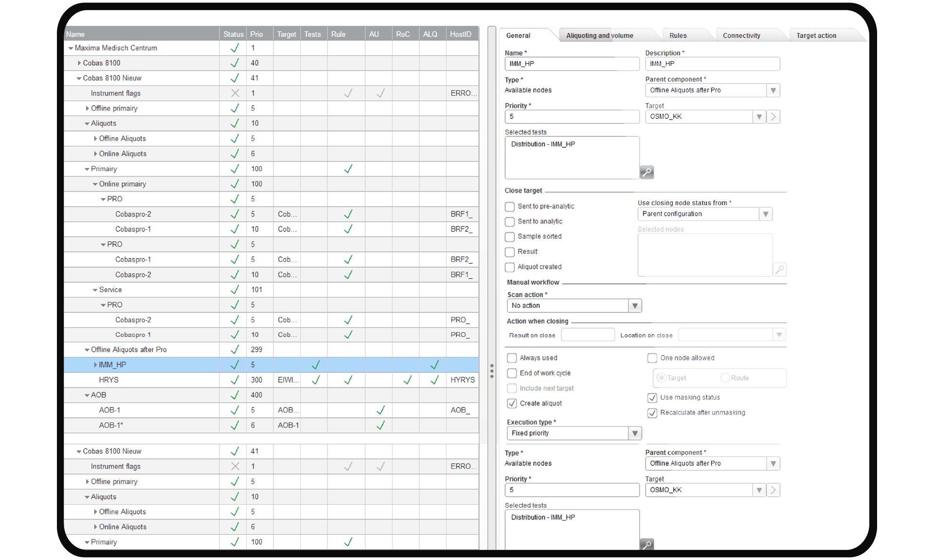Click the arrow button next to Target OSMO_KK
Viewport: 934px width, 560px height.
click(773, 117)
